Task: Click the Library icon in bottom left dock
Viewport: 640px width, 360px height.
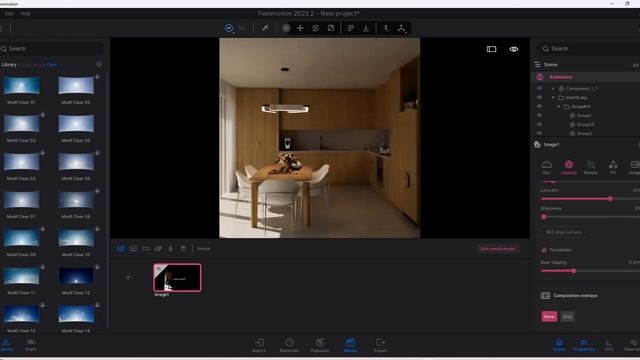Action: click(7, 345)
